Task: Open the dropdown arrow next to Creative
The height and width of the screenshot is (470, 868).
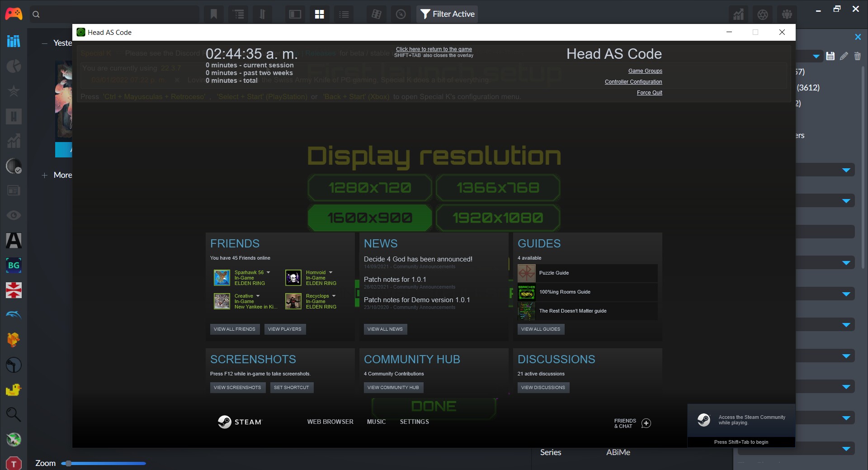Action: pos(258,296)
